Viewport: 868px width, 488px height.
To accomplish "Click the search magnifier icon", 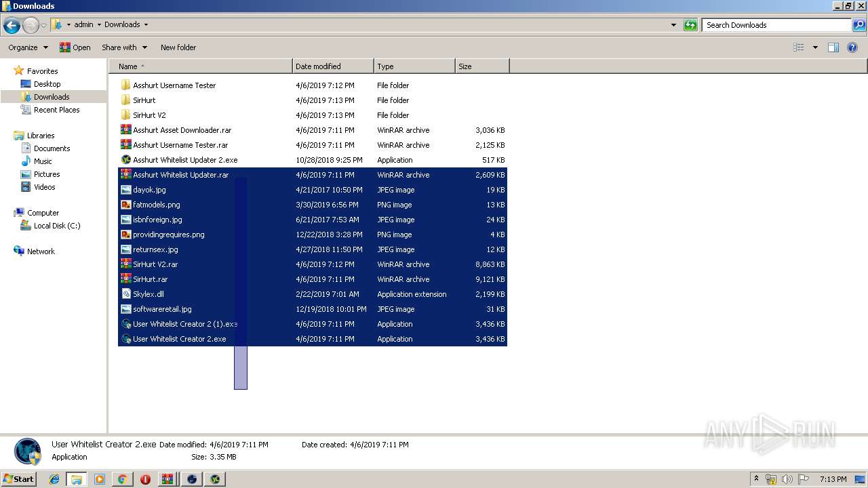I will click(859, 25).
